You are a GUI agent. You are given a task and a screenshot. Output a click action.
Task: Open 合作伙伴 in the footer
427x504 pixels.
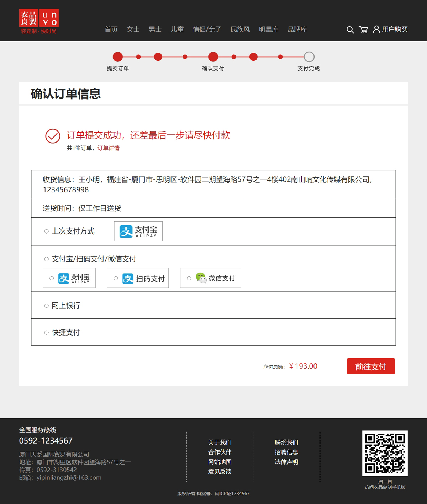[x=220, y=452]
